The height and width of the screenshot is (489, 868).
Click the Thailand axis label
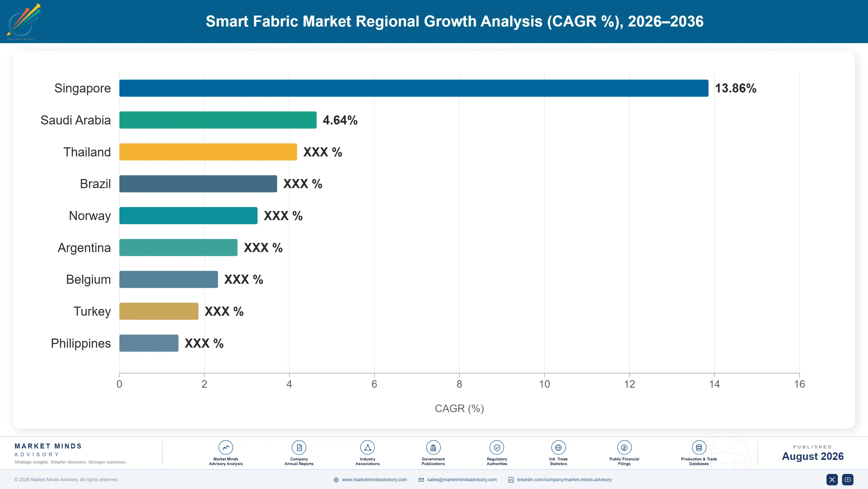(87, 152)
